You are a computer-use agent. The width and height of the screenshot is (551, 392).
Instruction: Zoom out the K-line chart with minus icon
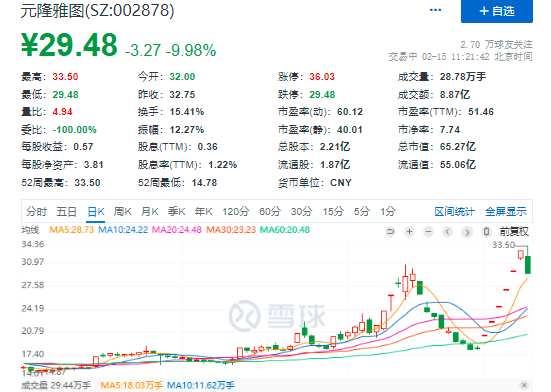pyautogui.click(x=428, y=232)
